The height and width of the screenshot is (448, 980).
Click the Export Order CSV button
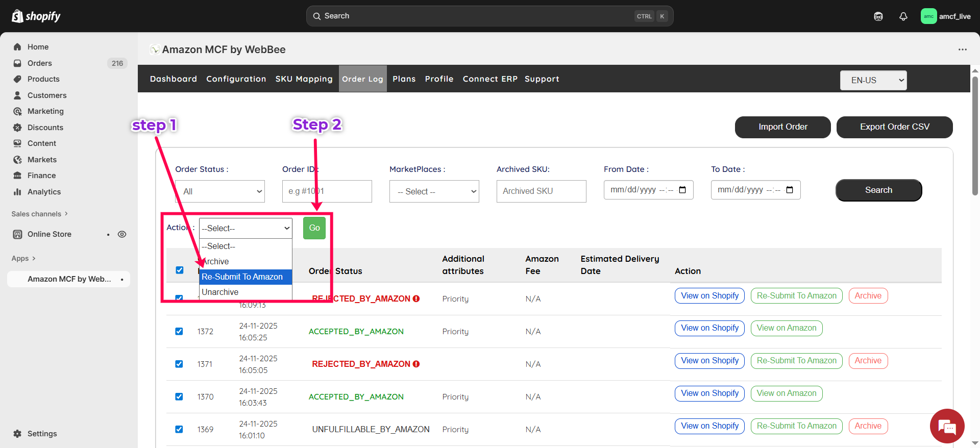pyautogui.click(x=894, y=127)
